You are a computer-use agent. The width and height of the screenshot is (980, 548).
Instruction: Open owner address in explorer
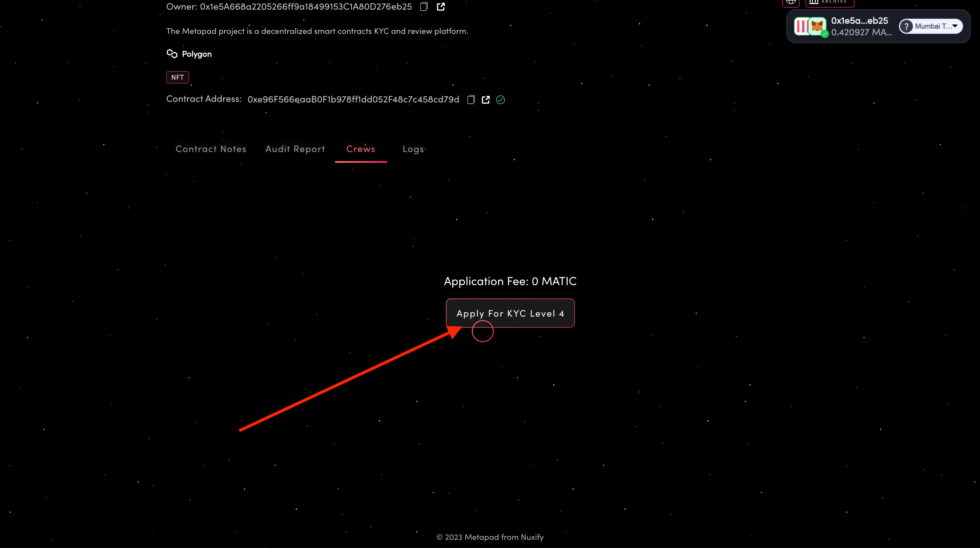[x=440, y=6]
